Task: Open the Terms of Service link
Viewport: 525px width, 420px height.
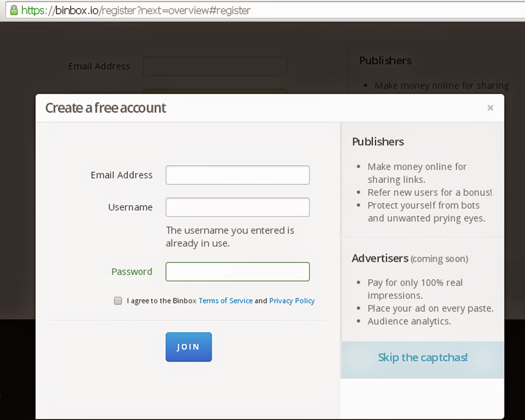Action: coord(225,301)
